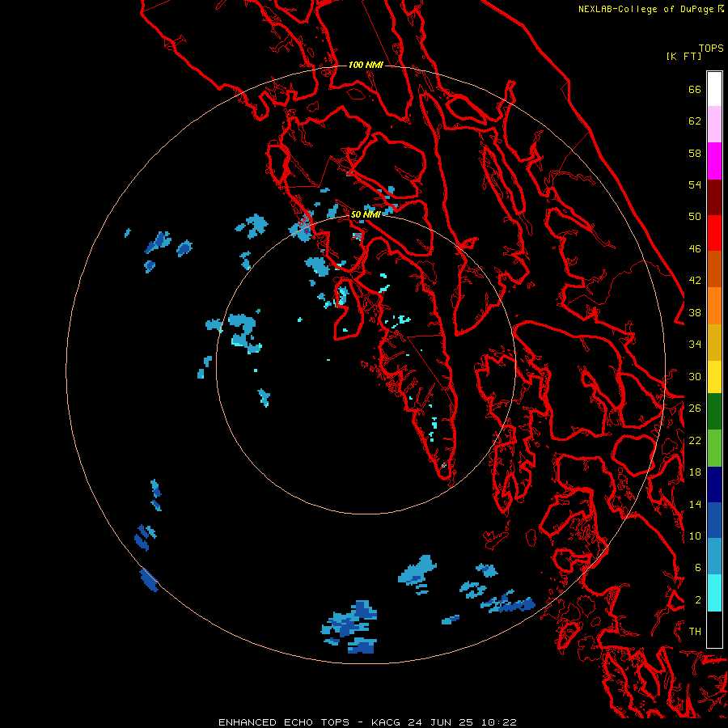The image size is (728, 728).
Task: Click the 'NEXLAB-College of DuPage' credit text
Action: [646, 9]
